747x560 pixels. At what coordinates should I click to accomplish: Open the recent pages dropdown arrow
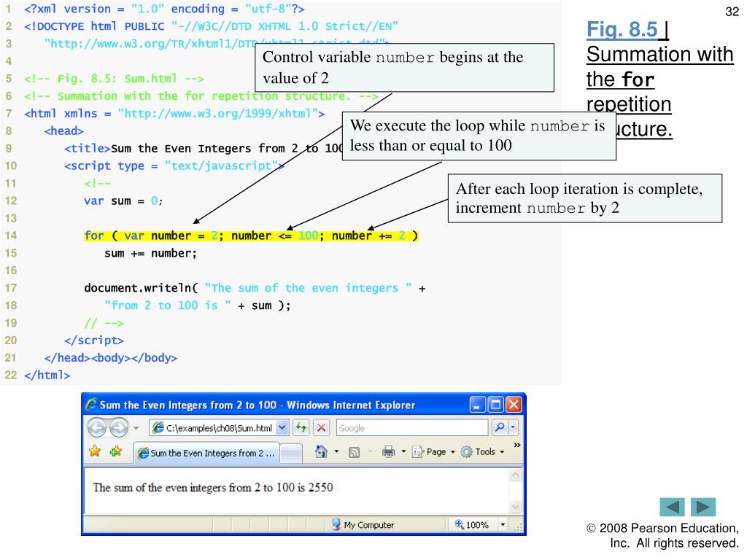click(136, 428)
